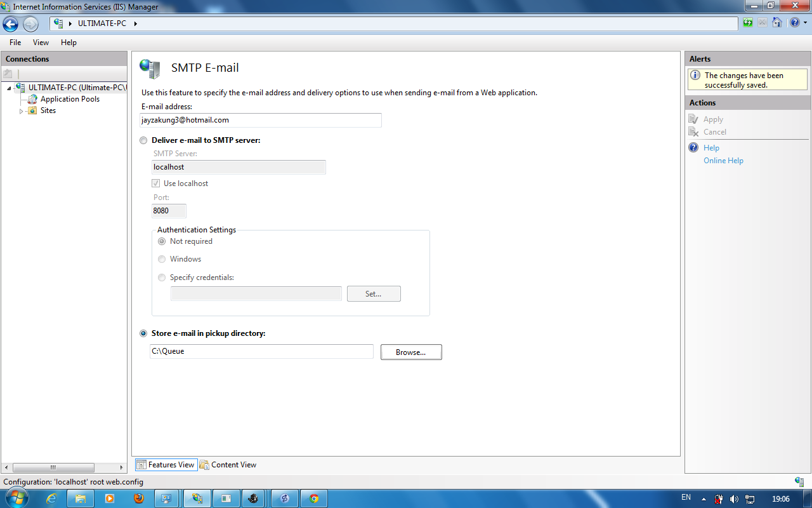Click the taskbar clock showing 19:06
The width and height of the screenshot is (812, 508).
click(x=781, y=499)
